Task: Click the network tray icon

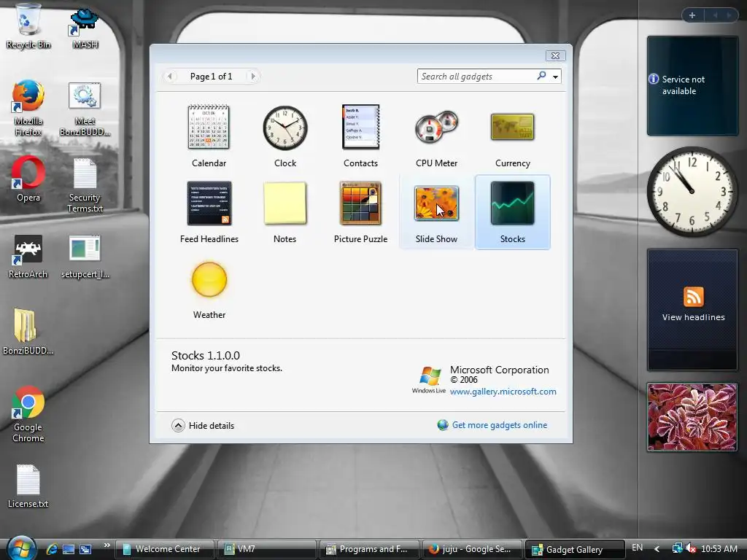Action: pos(677,549)
